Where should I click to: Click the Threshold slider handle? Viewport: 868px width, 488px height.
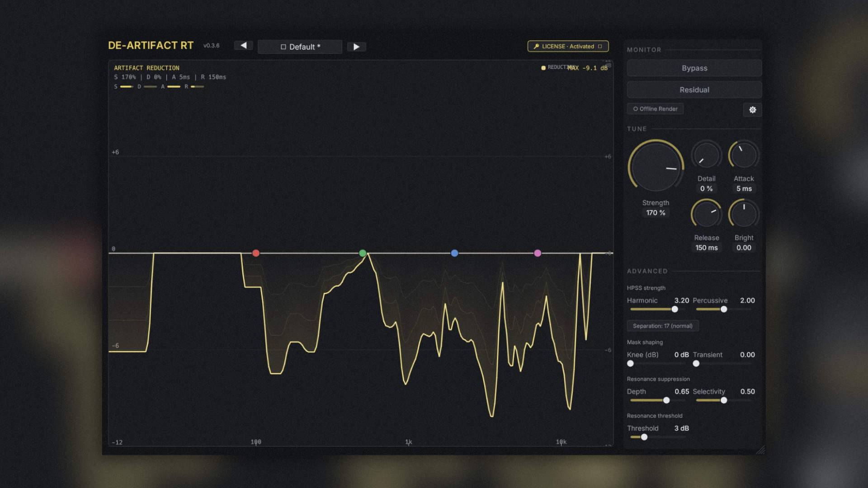[644, 437]
